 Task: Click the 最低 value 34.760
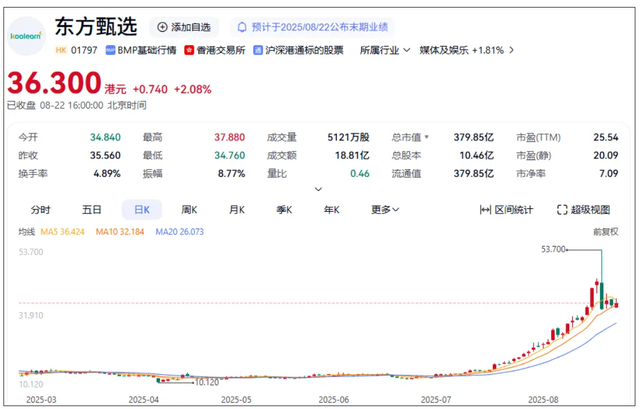click(x=230, y=156)
